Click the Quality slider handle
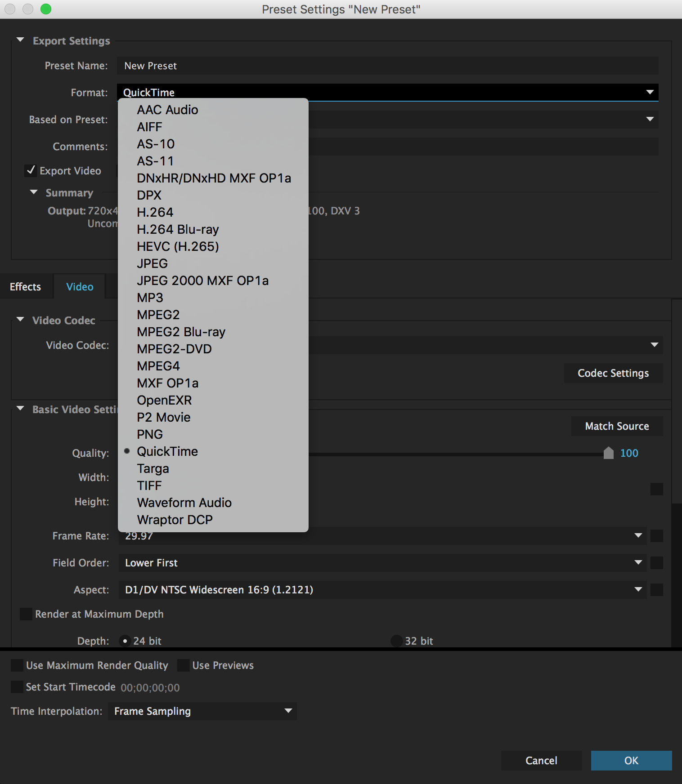Image resolution: width=682 pixels, height=784 pixels. (x=608, y=453)
